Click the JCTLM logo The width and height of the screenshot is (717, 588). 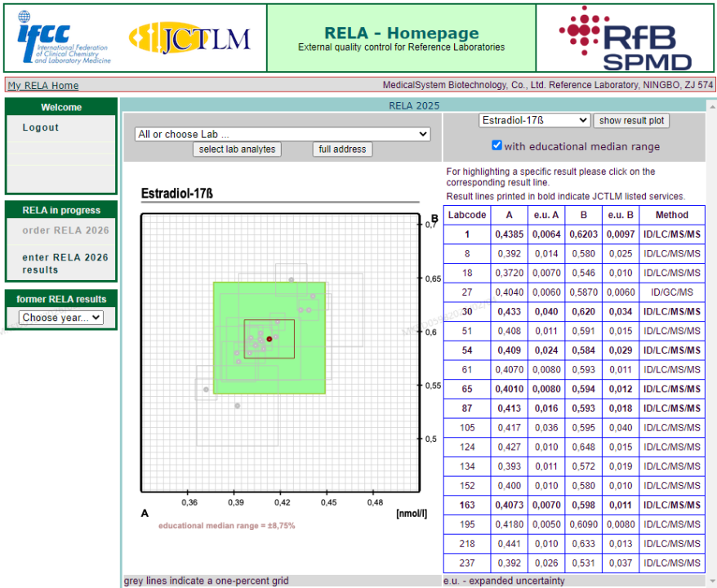[189, 38]
